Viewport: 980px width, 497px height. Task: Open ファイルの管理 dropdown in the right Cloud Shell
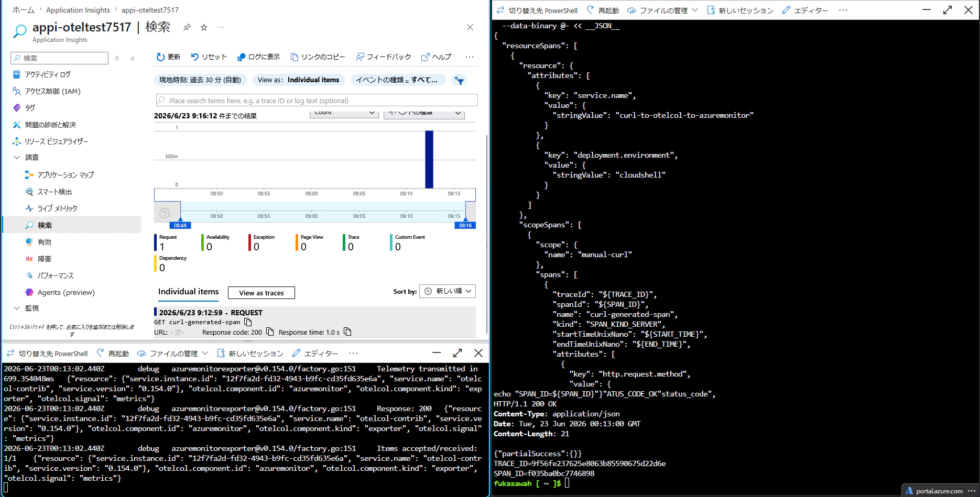pyautogui.click(x=663, y=10)
